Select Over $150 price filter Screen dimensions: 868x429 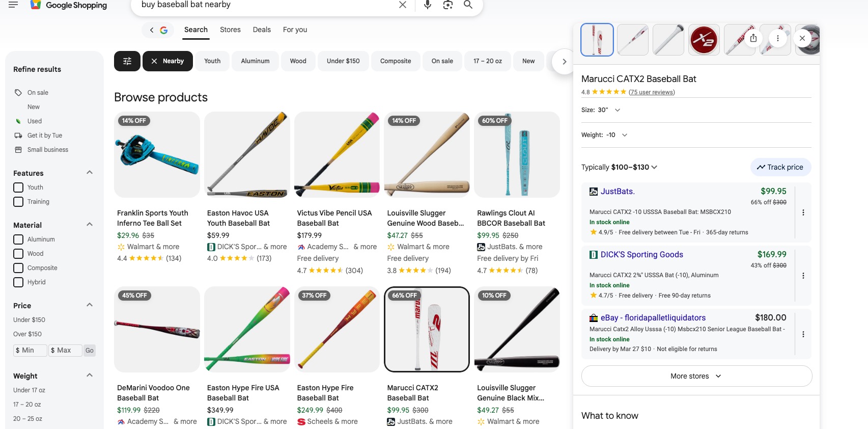[27, 334]
